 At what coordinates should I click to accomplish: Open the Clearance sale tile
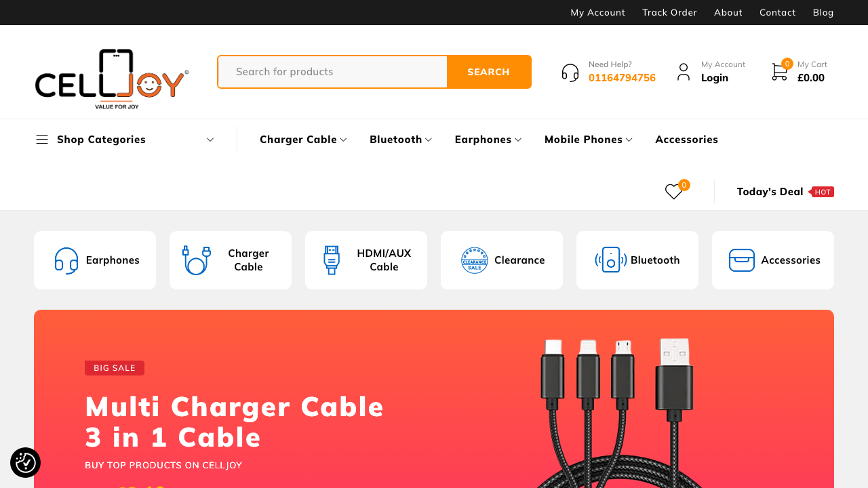pyautogui.click(x=502, y=260)
